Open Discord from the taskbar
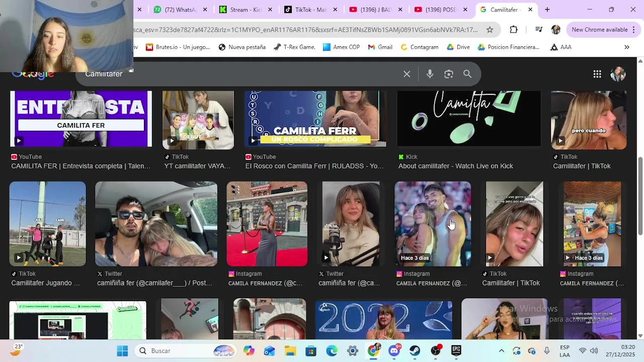This screenshot has height=362, width=644. [394, 351]
